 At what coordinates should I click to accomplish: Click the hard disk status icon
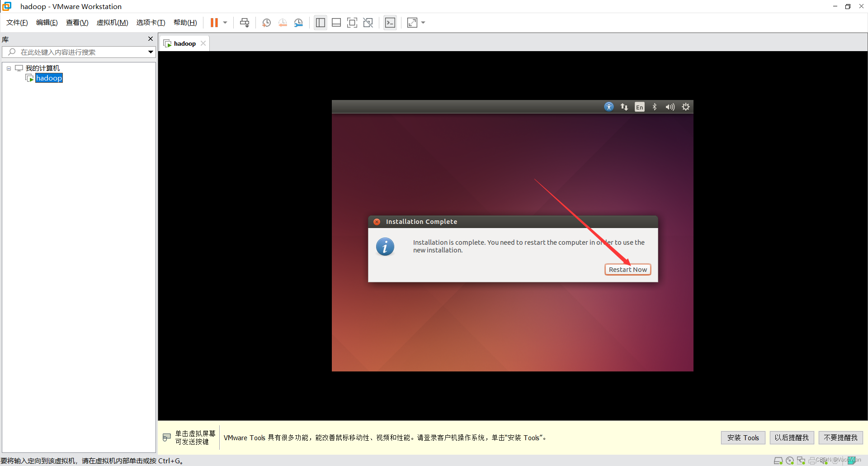[778, 461]
